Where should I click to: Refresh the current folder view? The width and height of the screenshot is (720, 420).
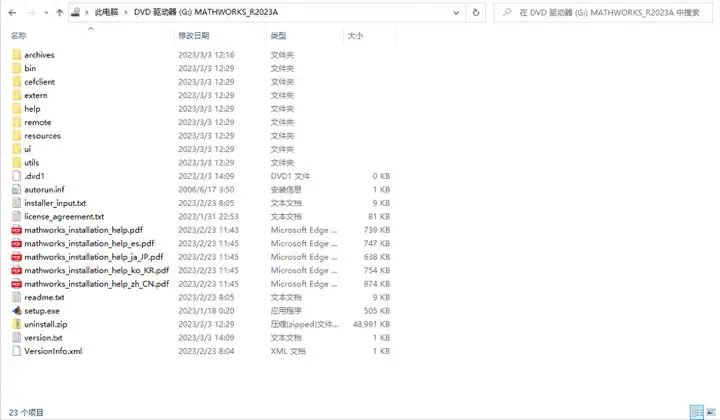tap(476, 13)
